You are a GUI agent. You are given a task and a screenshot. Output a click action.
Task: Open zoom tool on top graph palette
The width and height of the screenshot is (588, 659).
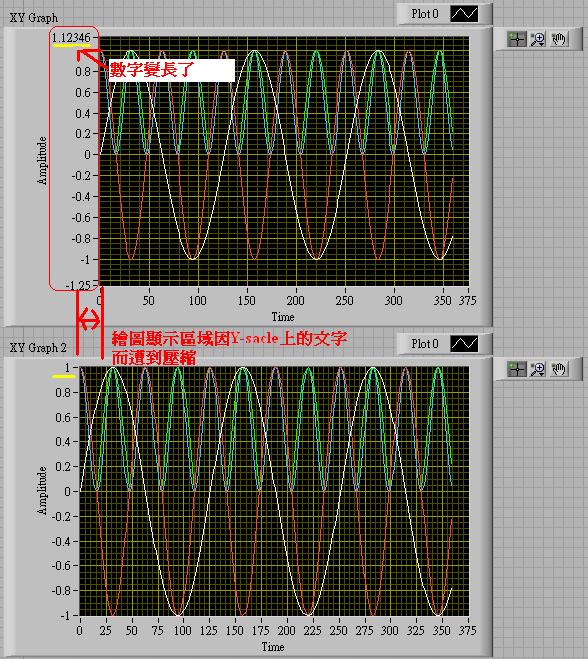click(x=538, y=40)
